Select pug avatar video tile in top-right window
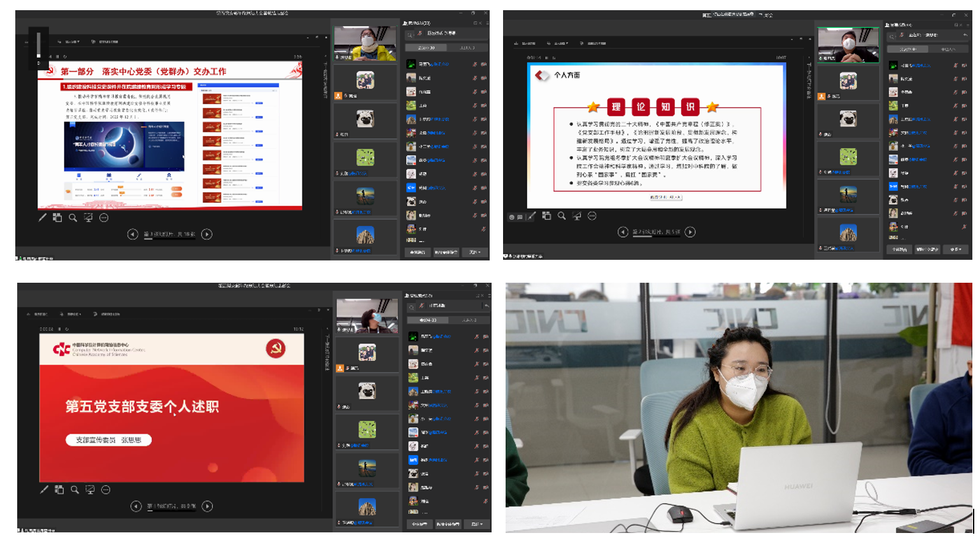This screenshot has height=540, width=980. [848, 118]
